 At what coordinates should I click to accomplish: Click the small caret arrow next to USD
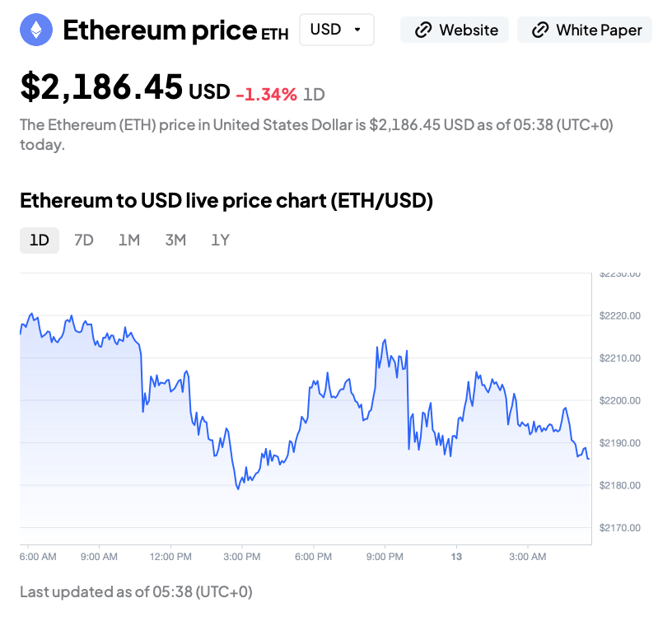[x=357, y=30]
